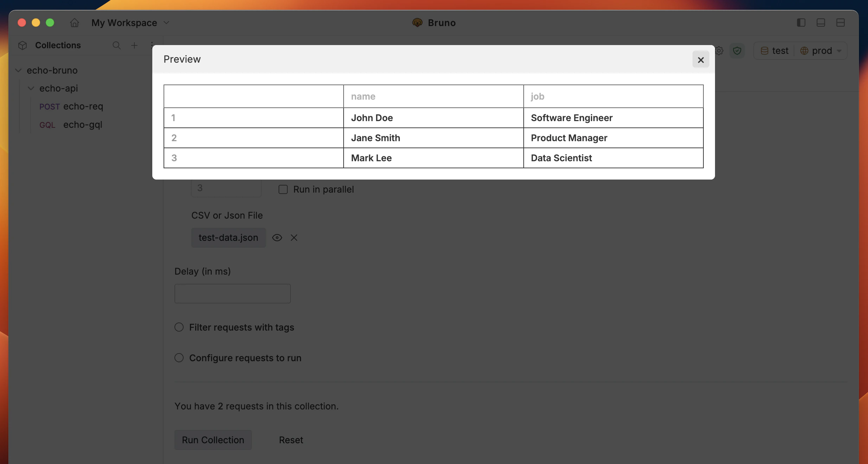Open prod environment dropdown
The width and height of the screenshot is (868, 464).
pos(822,51)
